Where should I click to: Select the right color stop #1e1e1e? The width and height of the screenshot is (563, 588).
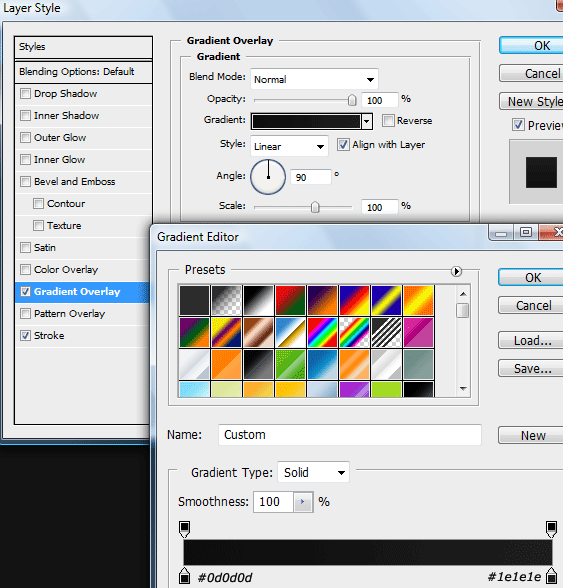tap(551, 576)
